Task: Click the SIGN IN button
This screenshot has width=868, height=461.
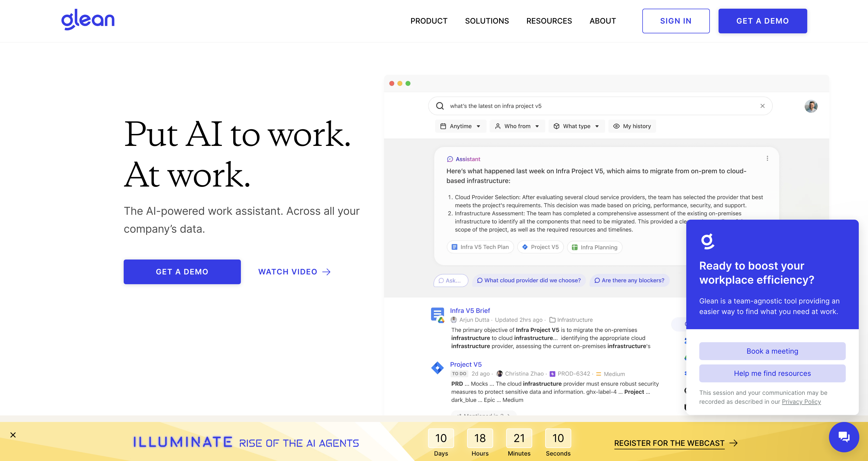Action: [676, 21]
